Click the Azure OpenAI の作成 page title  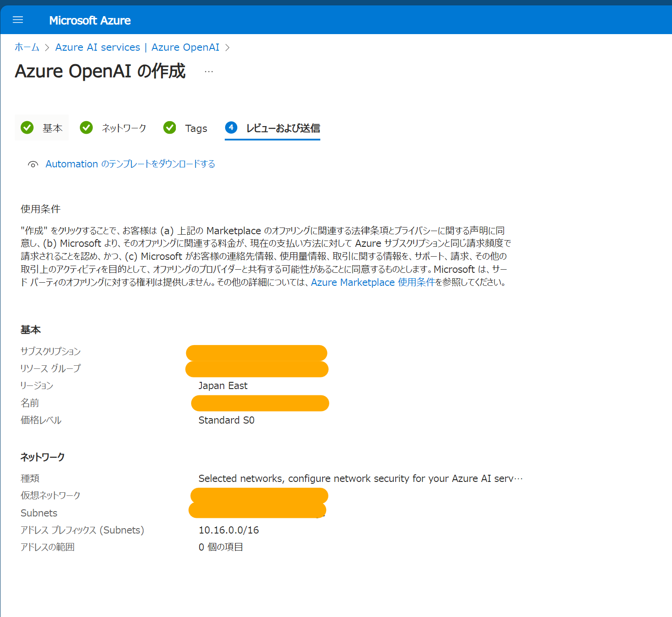click(x=100, y=71)
